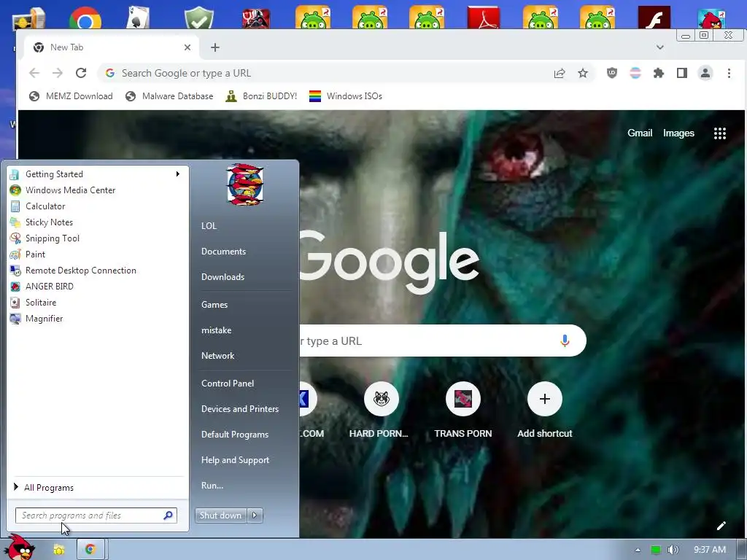Open the Extensions puzzle piece menu
This screenshot has height=560, width=747.
pos(659,73)
